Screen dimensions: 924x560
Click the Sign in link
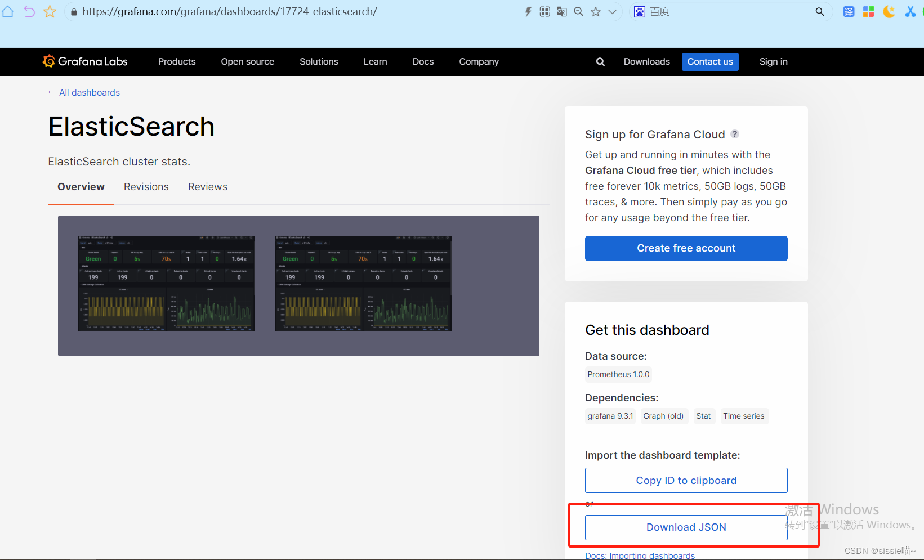(x=773, y=62)
